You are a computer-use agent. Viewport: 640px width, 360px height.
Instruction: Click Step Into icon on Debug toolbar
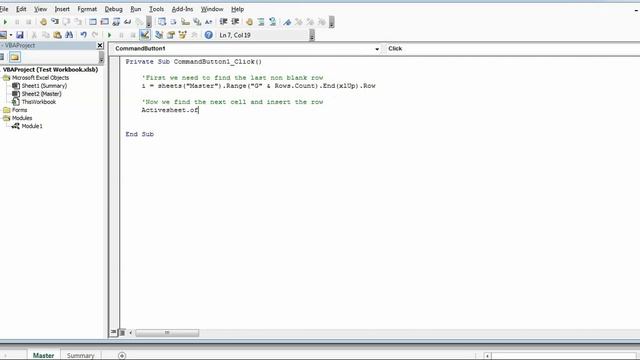[55, 22]
